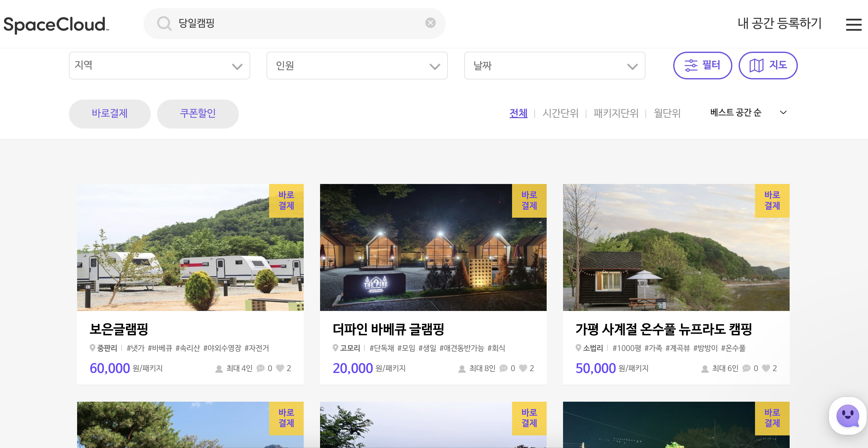Click the chevron arrow of 지역 dropdown
This screenshot has height=448, width=868.
(237, 66)
